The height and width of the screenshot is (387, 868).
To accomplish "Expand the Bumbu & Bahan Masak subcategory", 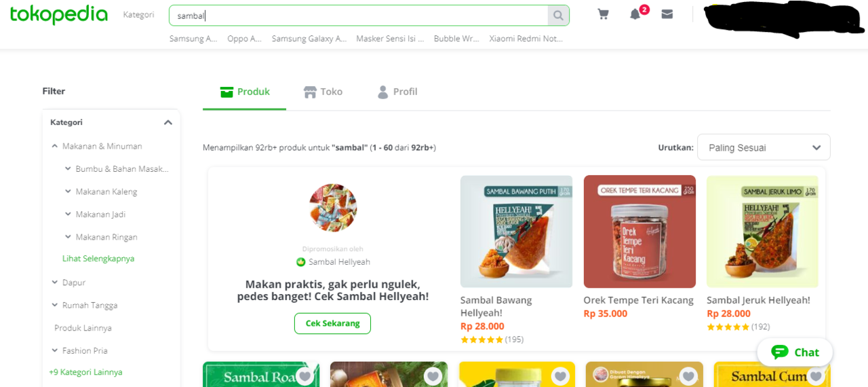I will pos(68,169).
